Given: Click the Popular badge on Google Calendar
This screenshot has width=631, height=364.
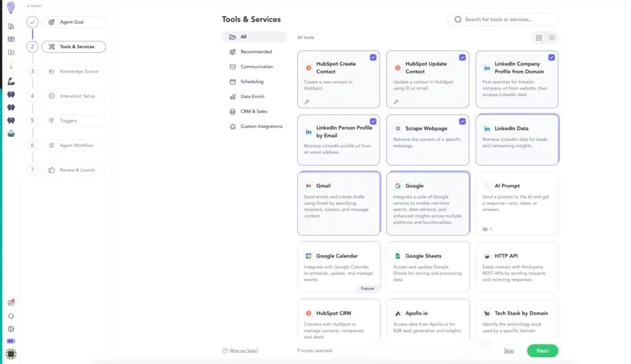Looking at the screenshot, I should (367, 288).
